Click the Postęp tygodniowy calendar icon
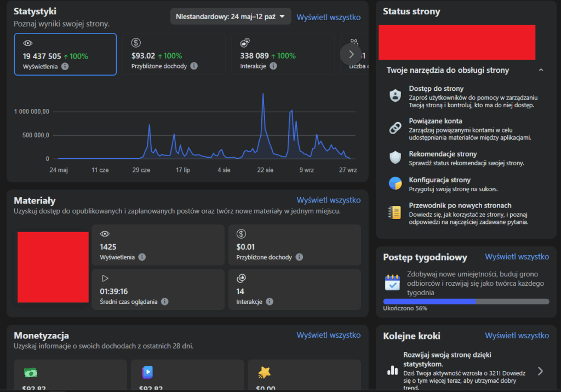Image resolution: width=561 pixels, height=392 pixels. 392,283
